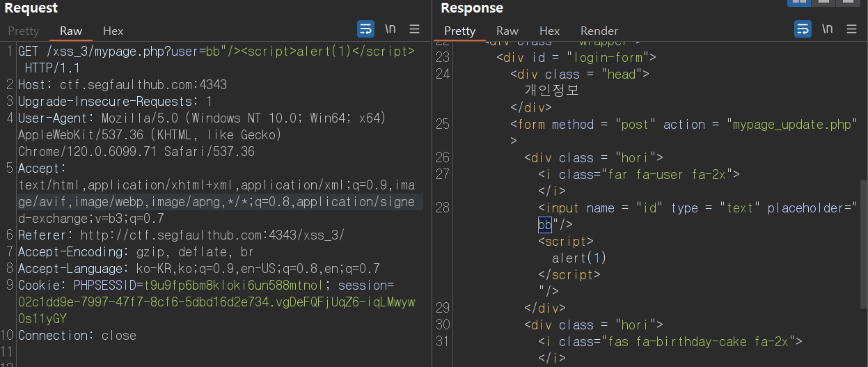This screenshot has width=868, height=367.
Task: Click the Response panel heading
Action: (472, 8)
